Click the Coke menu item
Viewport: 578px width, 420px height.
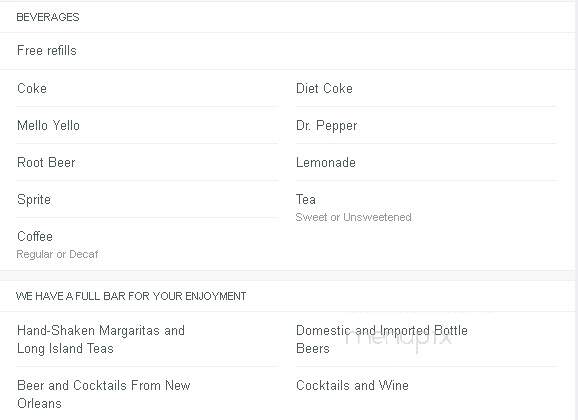coord(32,88)
